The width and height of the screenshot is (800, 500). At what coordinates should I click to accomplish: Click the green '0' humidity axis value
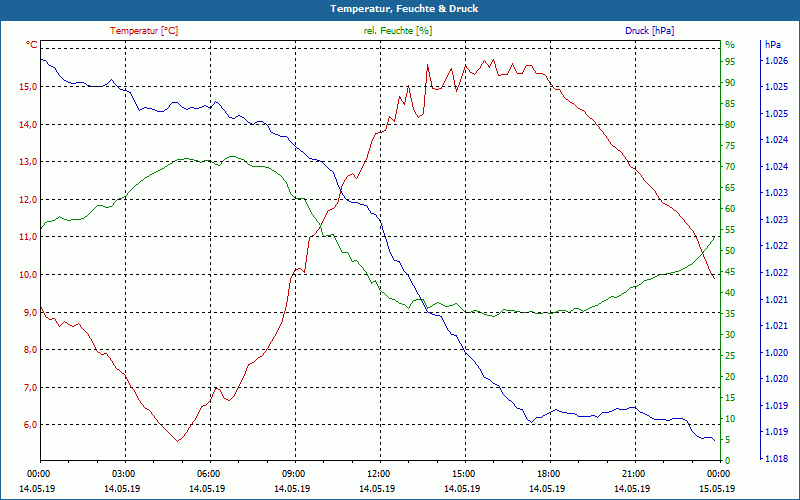728,461
